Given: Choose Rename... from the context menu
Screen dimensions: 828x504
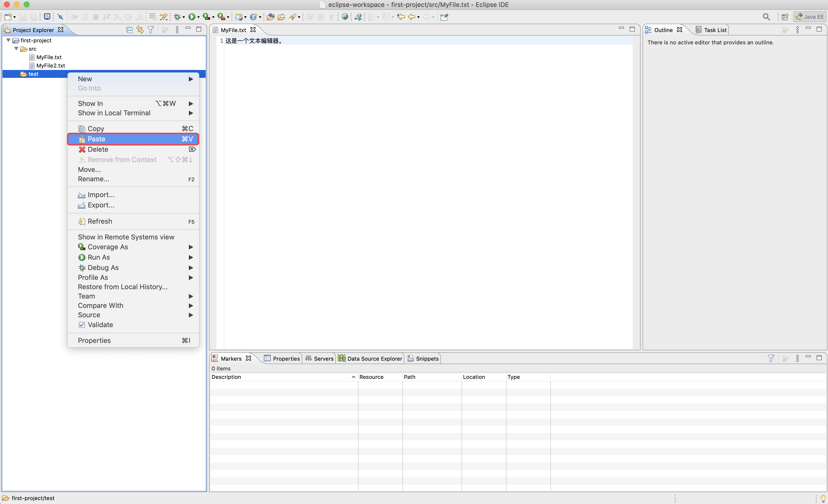Looking at the screenshot, I should [x=134, y=179].
